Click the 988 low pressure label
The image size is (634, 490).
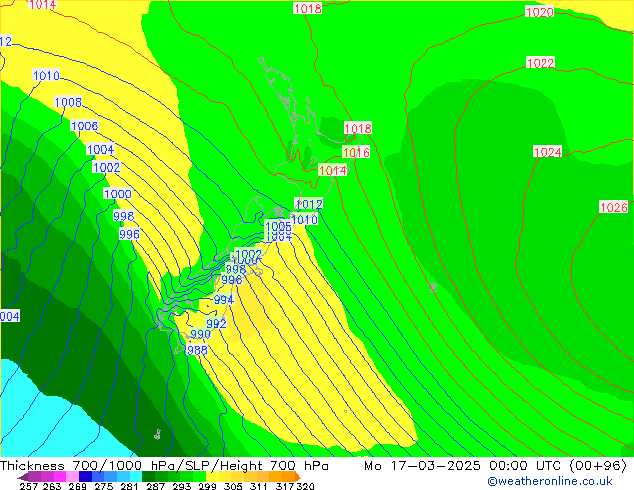coord(197,350)
